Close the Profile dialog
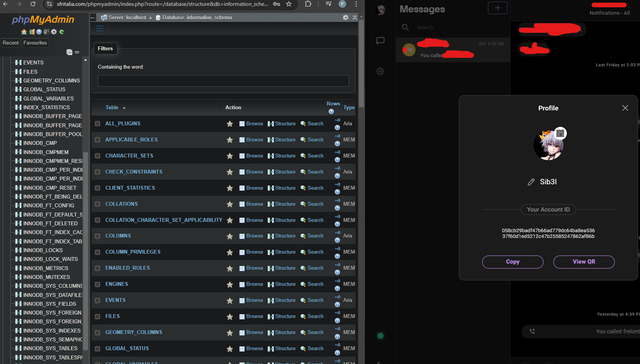 tap(625, 108)
